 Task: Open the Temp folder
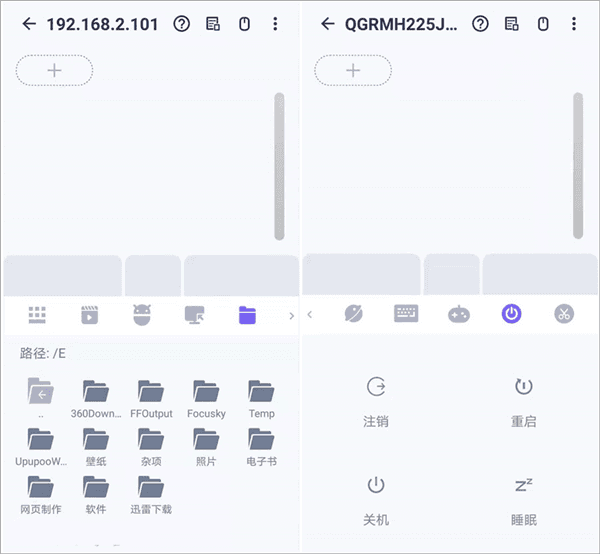click(x=261, y=399)
